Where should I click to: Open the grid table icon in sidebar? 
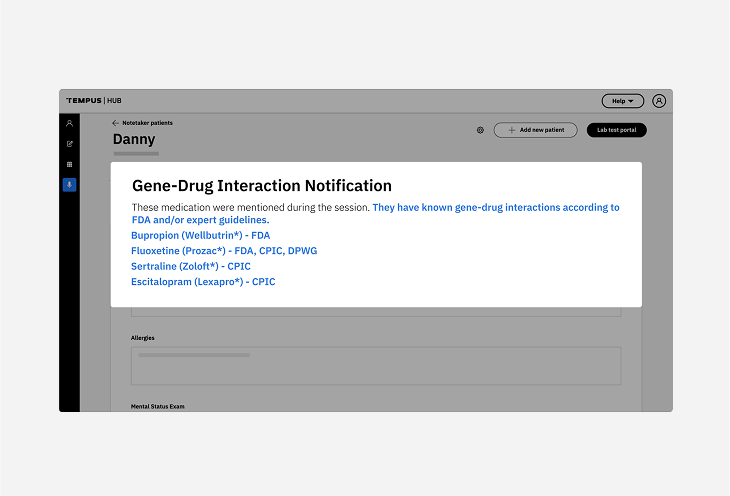(69, 164)
